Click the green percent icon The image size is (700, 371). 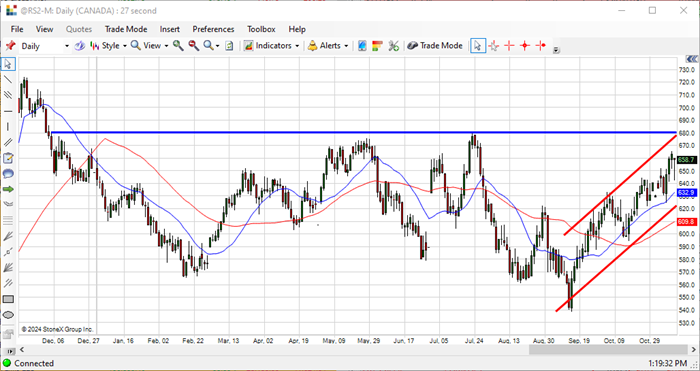[x=393, y=46]
